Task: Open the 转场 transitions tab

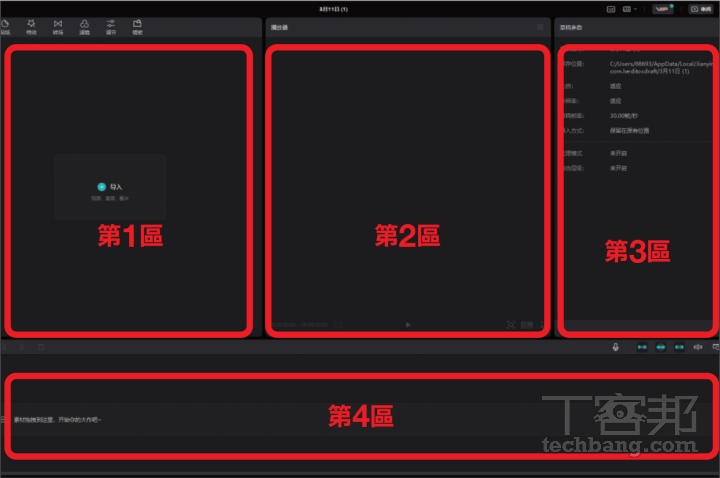Action: [x=58, y=27]
